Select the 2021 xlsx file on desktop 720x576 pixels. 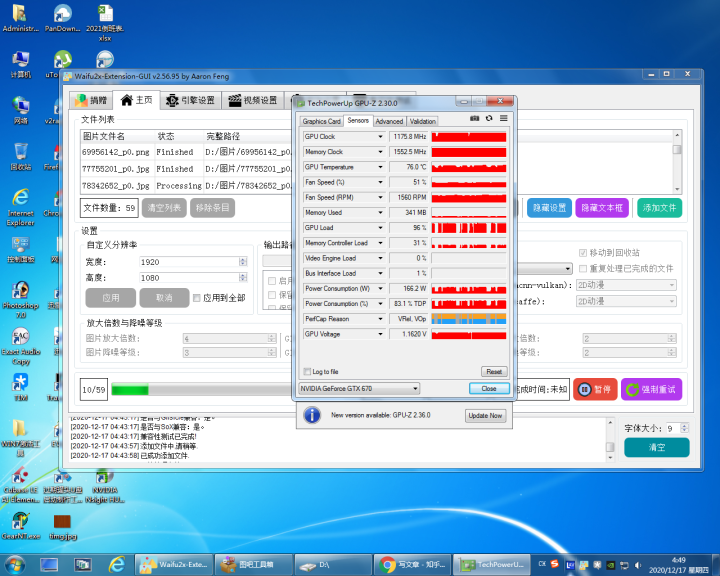(105, 23)
